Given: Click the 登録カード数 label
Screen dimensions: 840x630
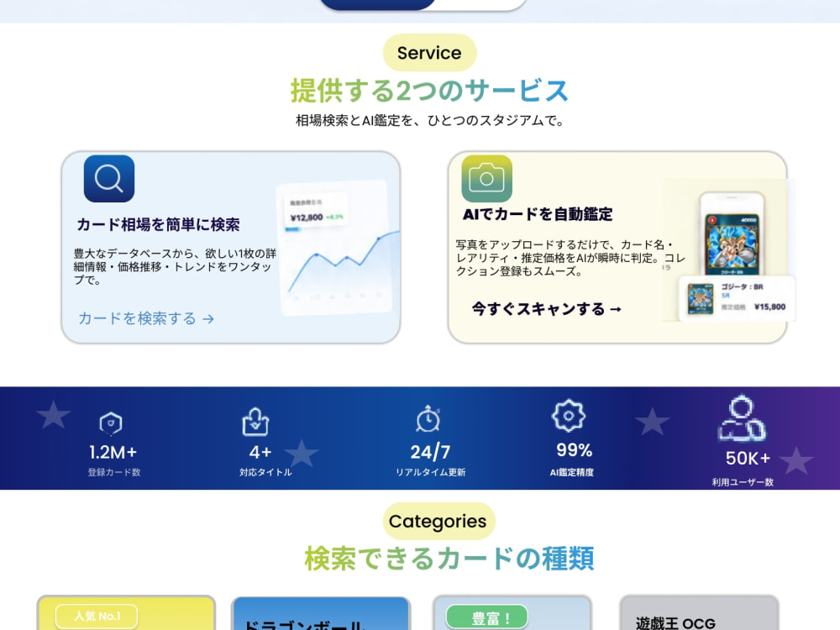Looking at the screenshot, I should [x=114, y=472].
